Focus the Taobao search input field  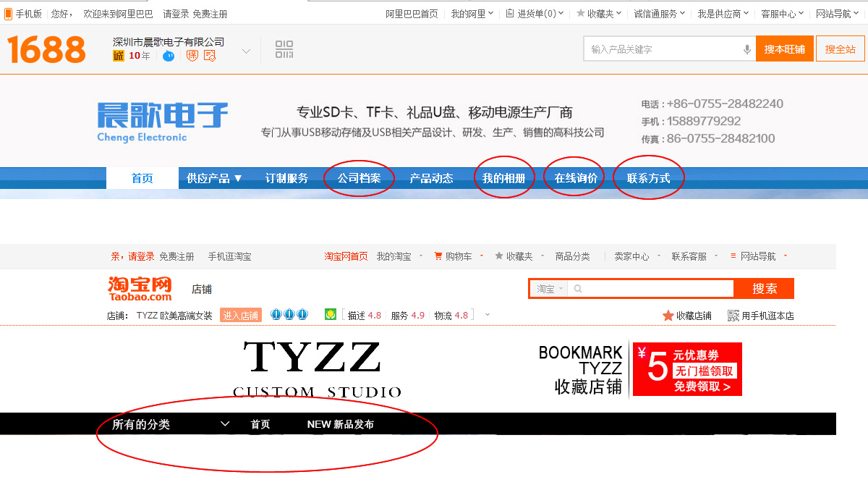(651, 289)
